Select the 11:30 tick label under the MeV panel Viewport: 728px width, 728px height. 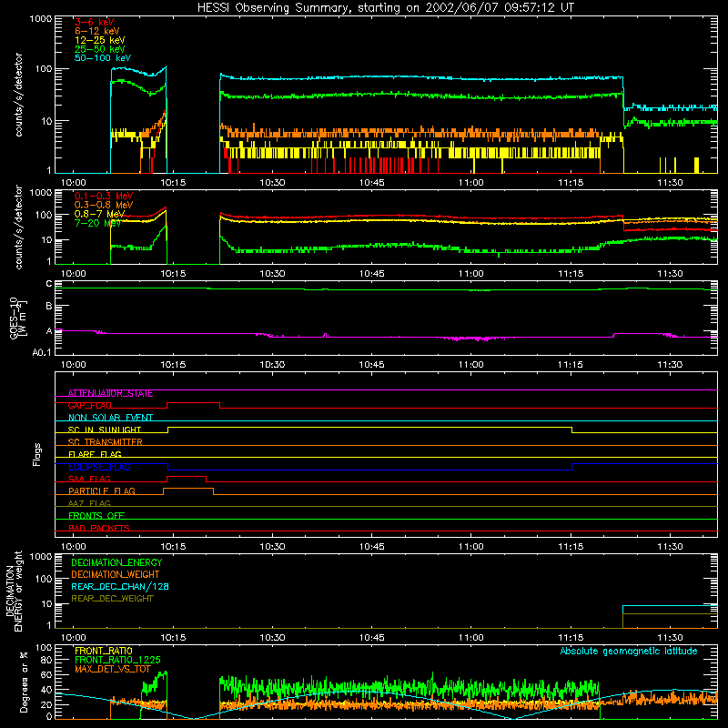[x=670, y=274]
